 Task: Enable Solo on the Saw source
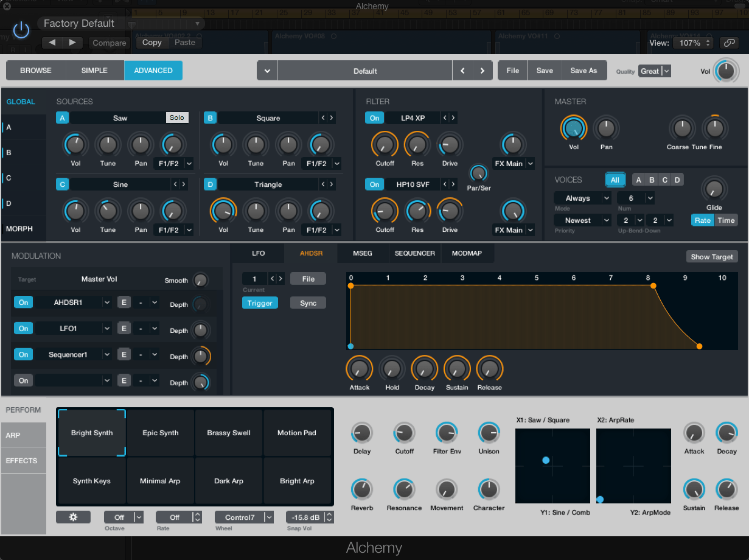point(177,117)
